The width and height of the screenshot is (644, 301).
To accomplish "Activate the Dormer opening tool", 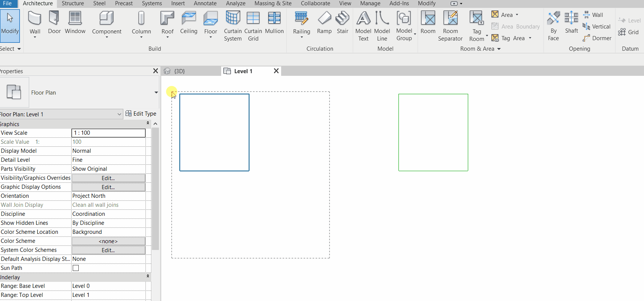I will point(597,38).
